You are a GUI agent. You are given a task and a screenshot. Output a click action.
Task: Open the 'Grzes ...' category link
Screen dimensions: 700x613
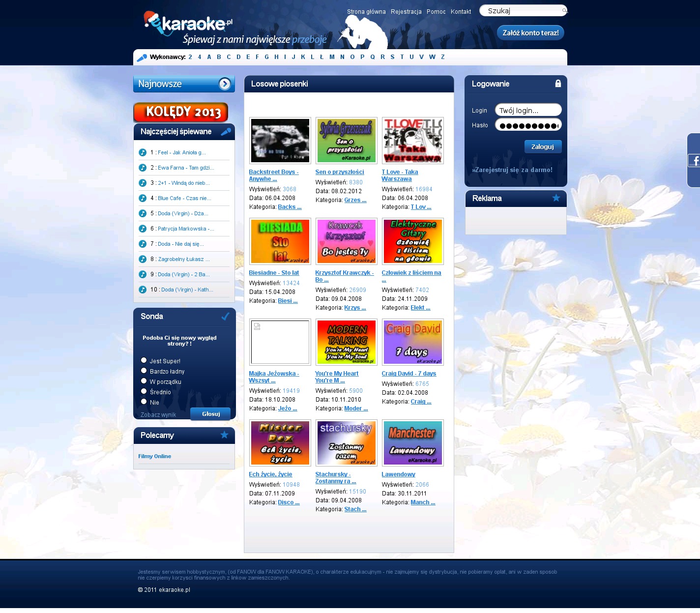355,200
